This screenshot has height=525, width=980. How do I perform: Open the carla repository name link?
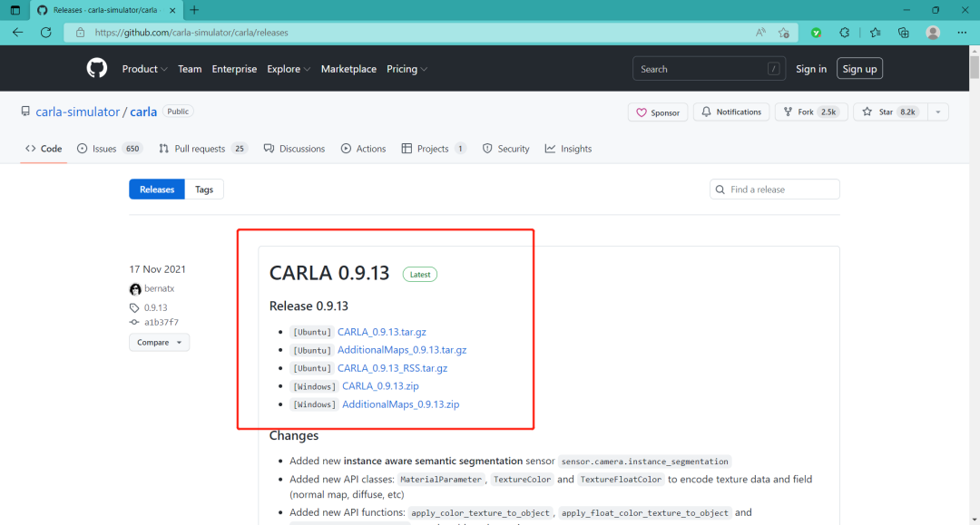pyautogui.click(x=143, y=112)
